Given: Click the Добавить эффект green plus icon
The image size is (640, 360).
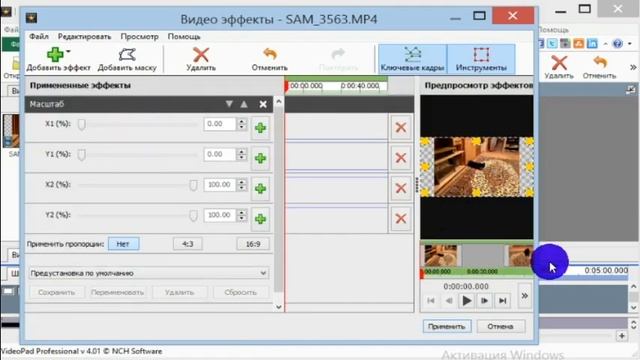Looking at the screenshot, I should (55, 54).
